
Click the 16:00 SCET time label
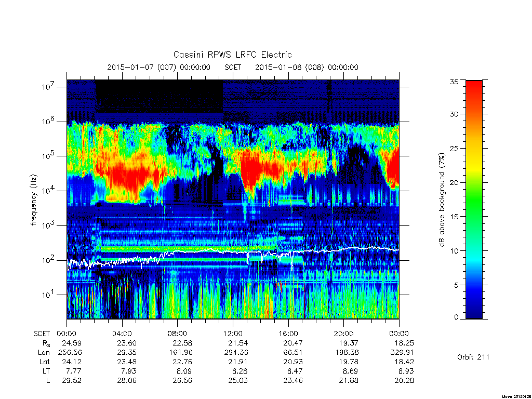coord(288,334)
